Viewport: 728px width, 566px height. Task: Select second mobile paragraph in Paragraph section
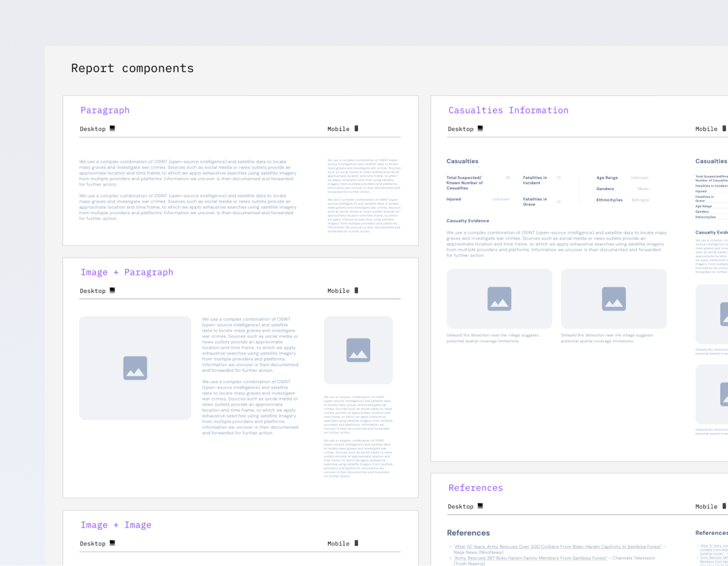[x=364, y=215]
